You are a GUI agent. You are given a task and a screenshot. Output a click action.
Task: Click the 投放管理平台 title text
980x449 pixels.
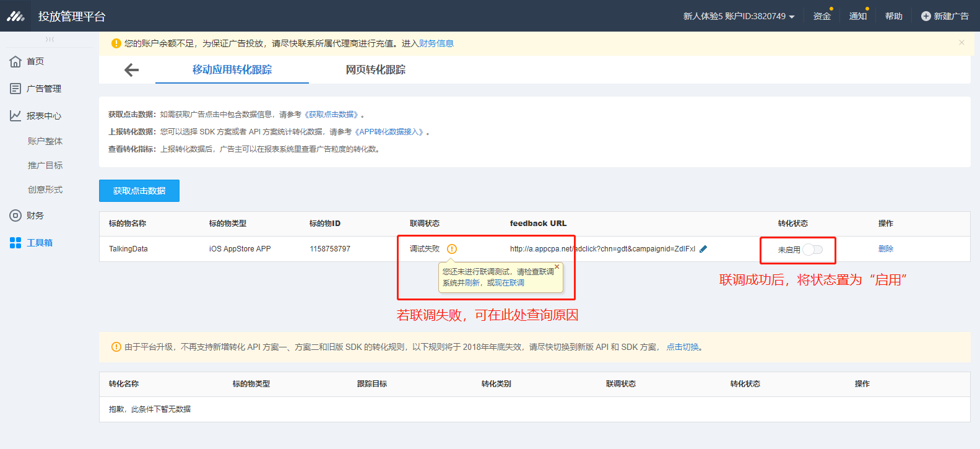[72, 16]
